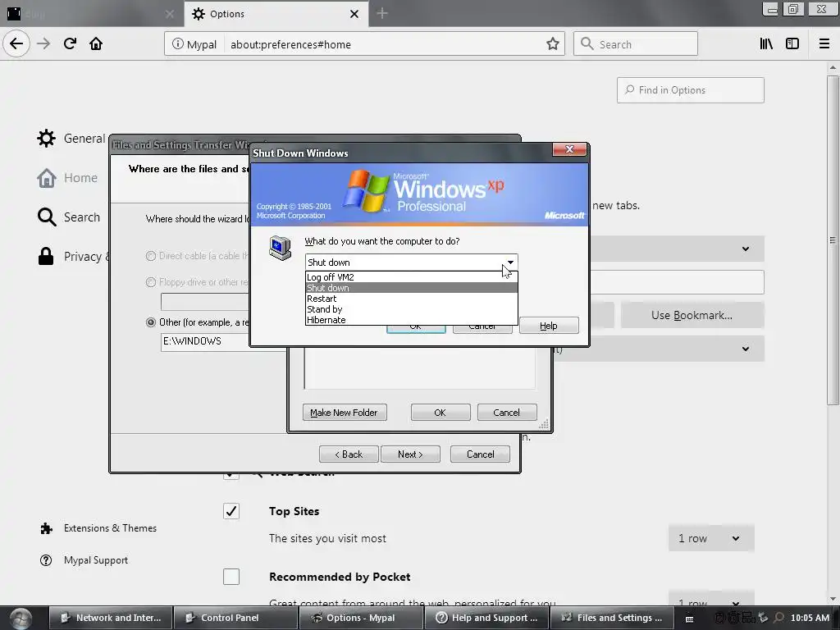The image size is (840, 630).
Task: Select the Home category in Options
Action: click(67, 178)
